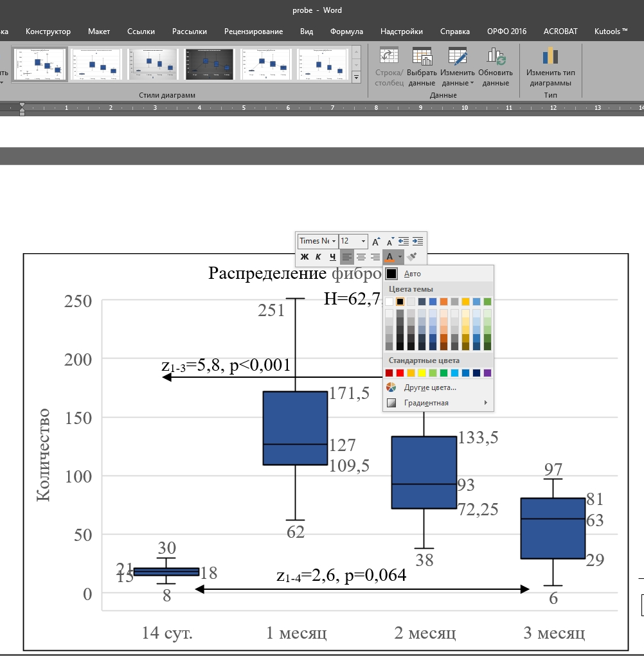
Task: Pick black theme color swatch
Action: coord(400,301)
